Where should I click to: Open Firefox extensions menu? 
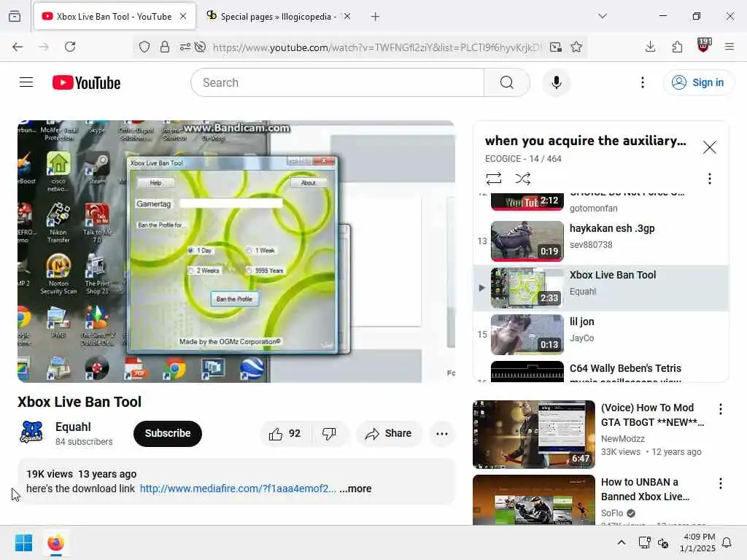point(677,47)
